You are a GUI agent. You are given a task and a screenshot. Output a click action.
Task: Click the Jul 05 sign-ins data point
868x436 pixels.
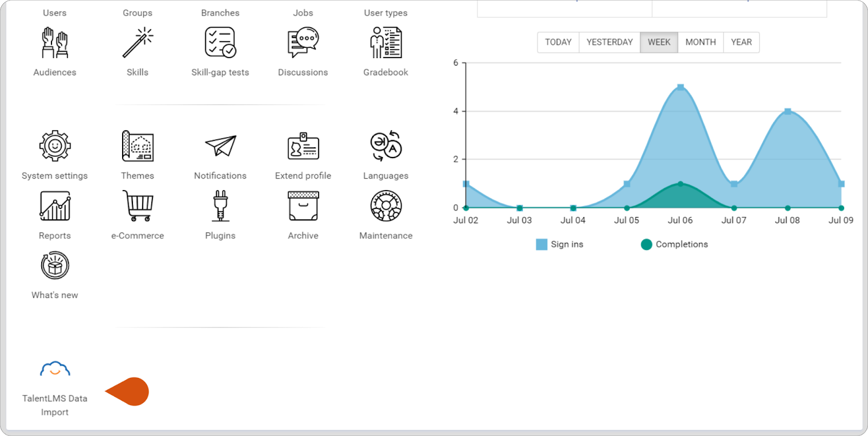(x=627, y=184)
